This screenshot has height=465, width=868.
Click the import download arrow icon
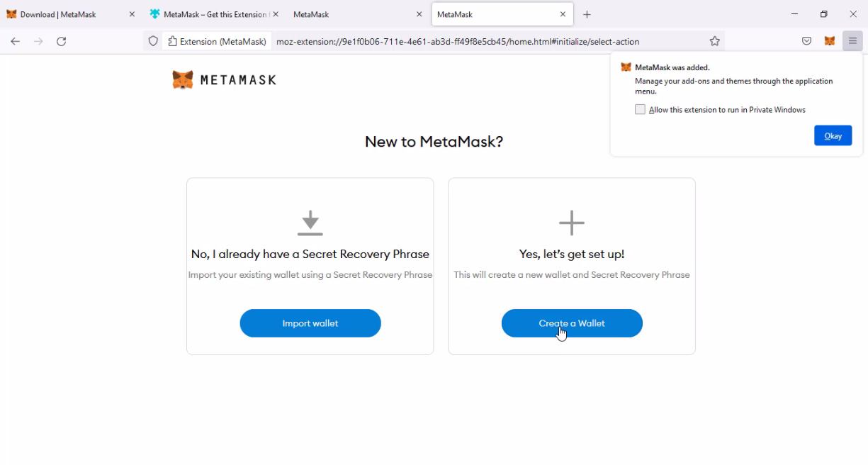[310, 223]
